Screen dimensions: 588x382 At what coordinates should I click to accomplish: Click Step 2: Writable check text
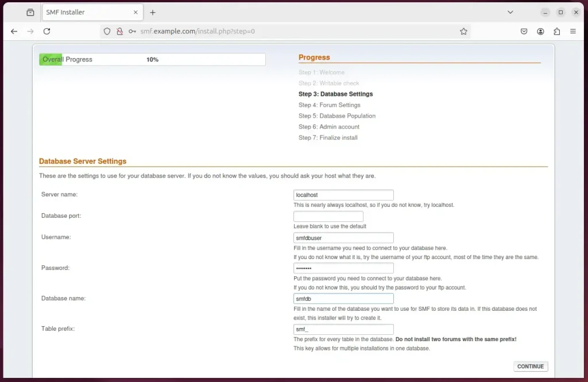click(x=328, y=83)
